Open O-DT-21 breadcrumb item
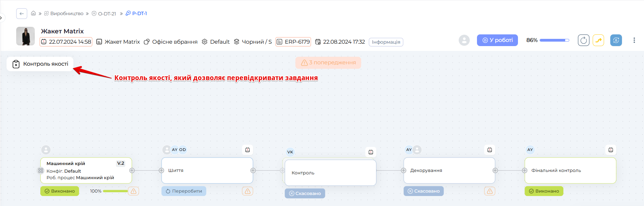 (x=107, y=13)
